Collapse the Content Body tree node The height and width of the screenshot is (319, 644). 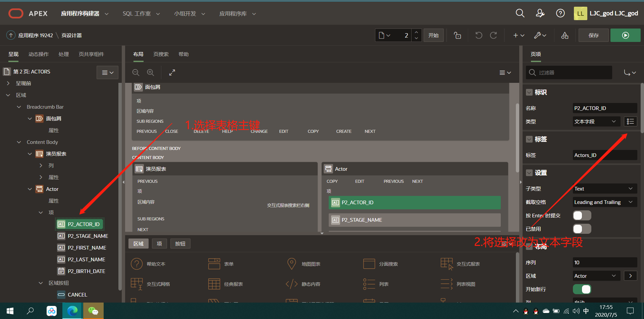coord(19,142)
